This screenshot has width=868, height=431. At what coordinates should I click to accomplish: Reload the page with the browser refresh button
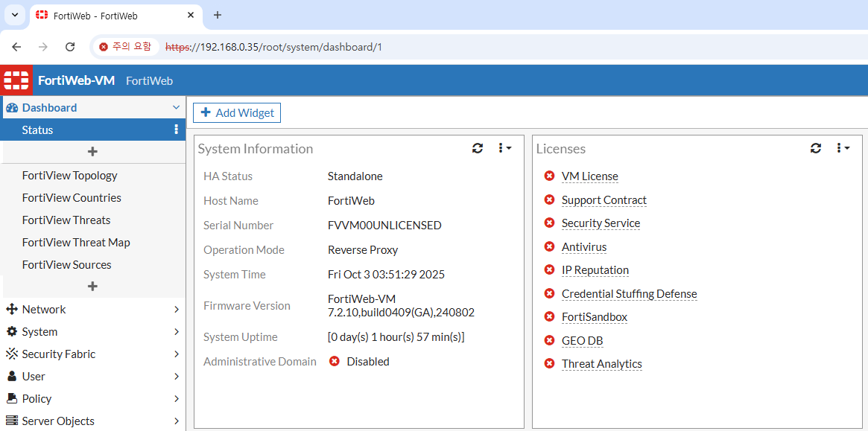pyautogui.click(x=70, y=47)
